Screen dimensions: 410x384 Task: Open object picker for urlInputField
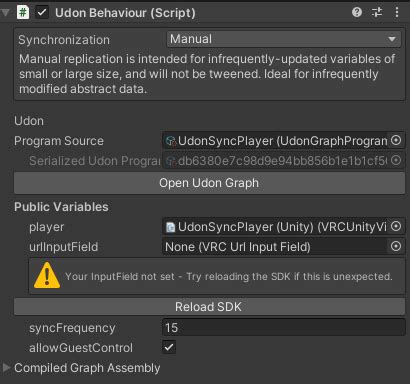pos(396,246)
